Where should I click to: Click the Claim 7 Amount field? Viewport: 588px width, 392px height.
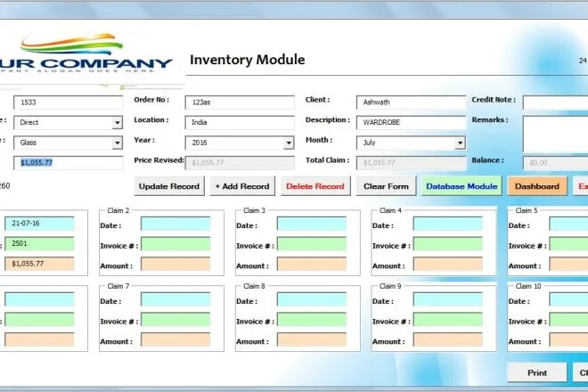click(x=176, y=339)
